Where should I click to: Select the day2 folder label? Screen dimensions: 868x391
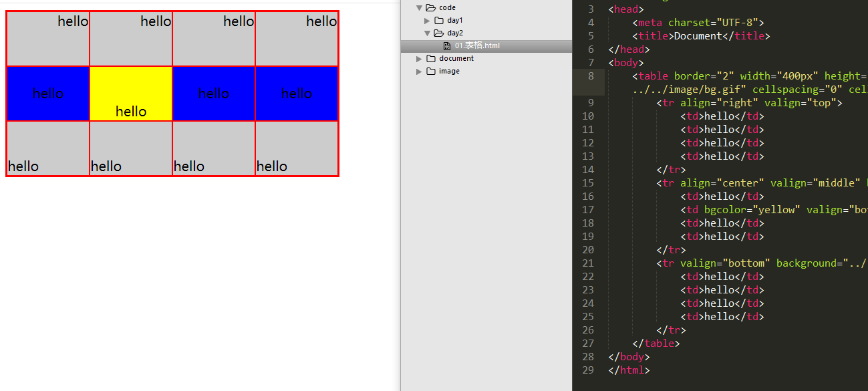pyautogui.click(x=455, y=33)
